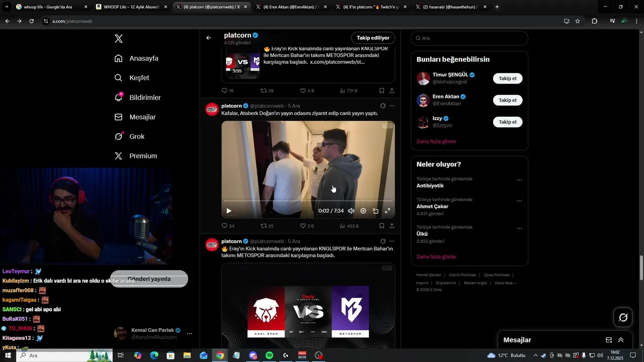Open the Windows Start menu
This screenshot has width=644, height=362.
point(8,355)
